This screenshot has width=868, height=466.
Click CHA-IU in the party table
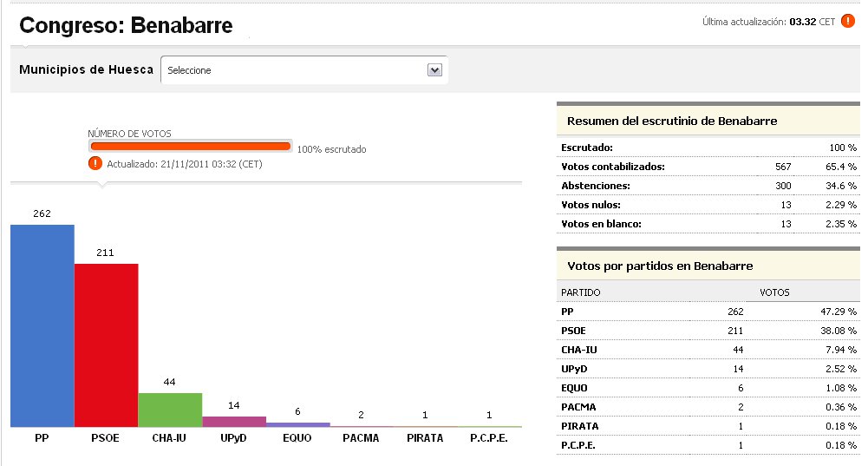pos(579,350)
